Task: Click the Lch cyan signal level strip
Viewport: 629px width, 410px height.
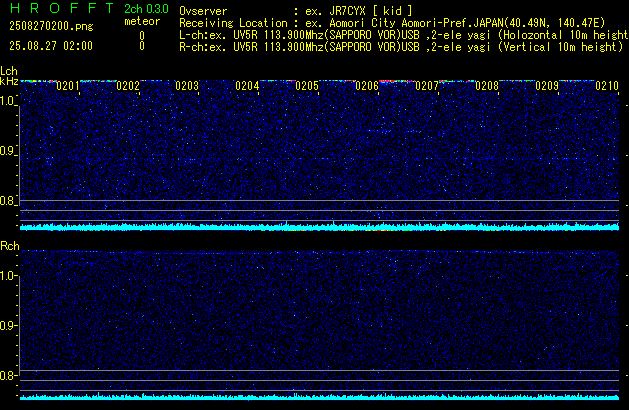Action: coord(319,227)
